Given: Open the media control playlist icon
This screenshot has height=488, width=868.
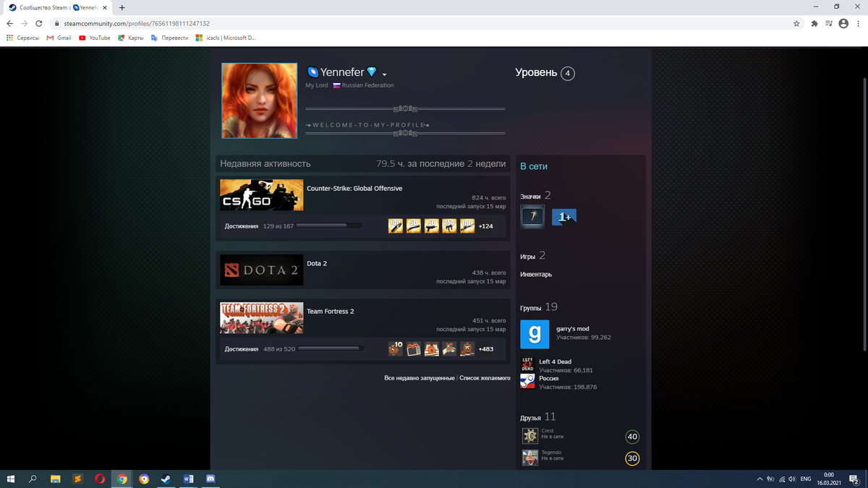Looking at the screenshot, I should point(829,23).
